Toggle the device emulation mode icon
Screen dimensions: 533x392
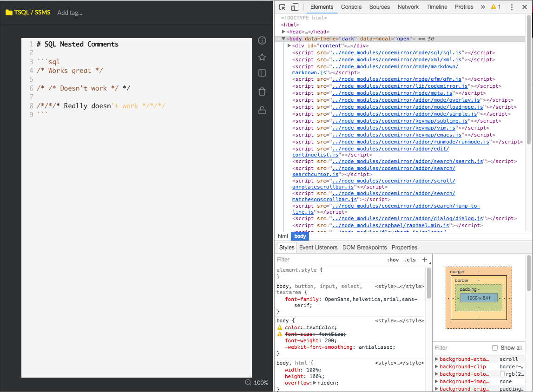294,7
